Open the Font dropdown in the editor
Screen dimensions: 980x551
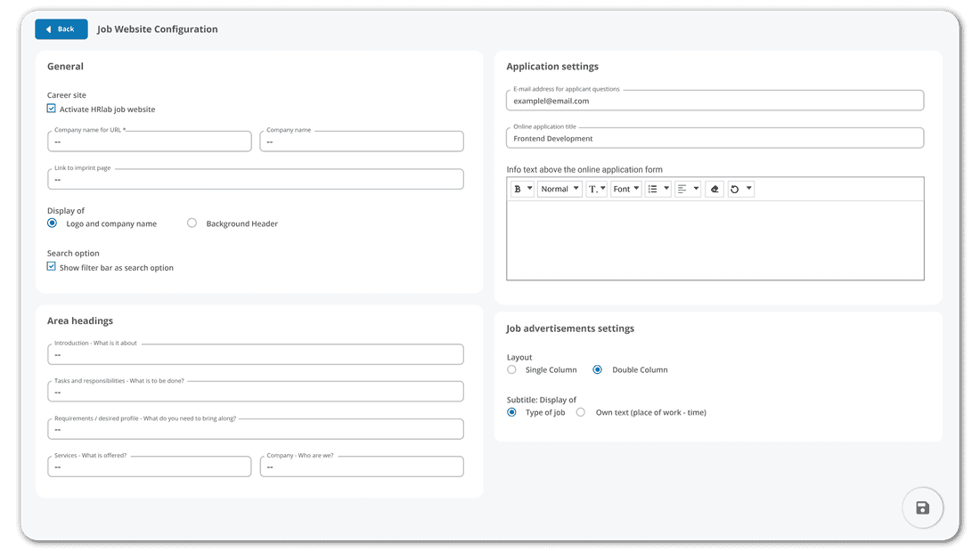pyautogui.click(x=625, y=188)
